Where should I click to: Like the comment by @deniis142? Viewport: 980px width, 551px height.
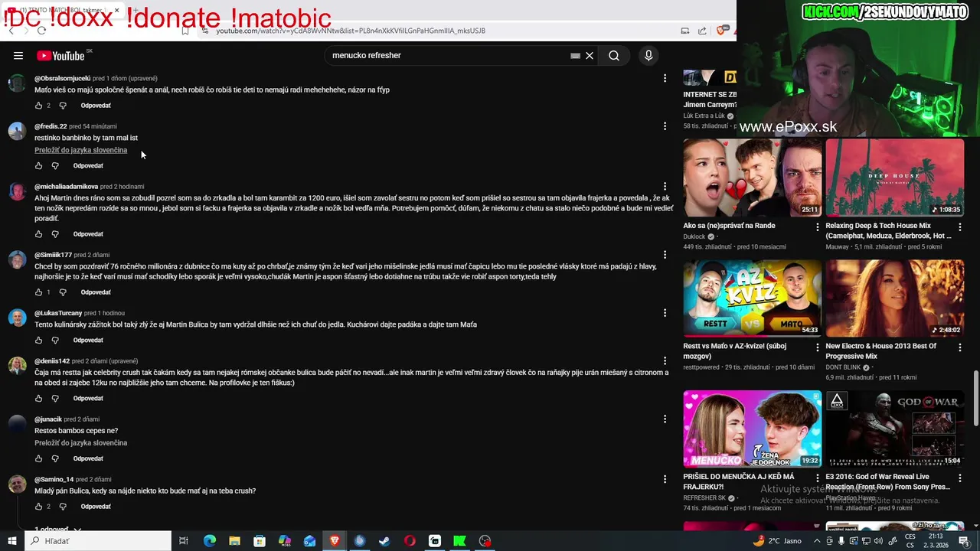(x=38, y=399)
